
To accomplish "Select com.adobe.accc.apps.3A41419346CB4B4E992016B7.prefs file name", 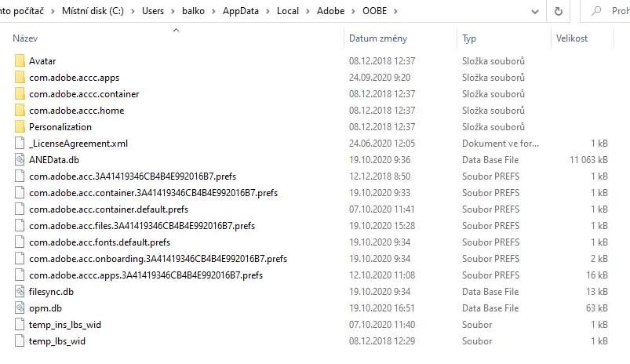I will 146,275.
